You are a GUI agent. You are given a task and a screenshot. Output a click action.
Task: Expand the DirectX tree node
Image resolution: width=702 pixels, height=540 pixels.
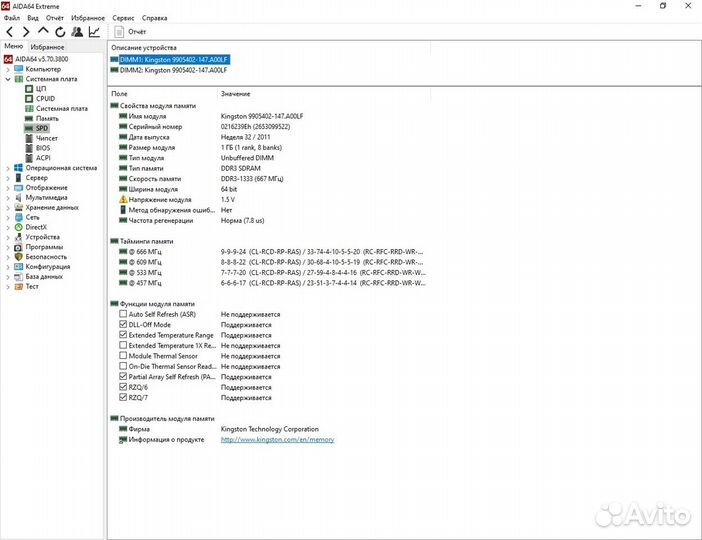(8, 227)
